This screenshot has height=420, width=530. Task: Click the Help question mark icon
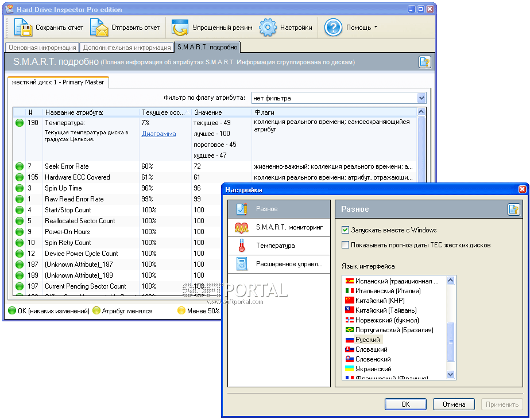[333, 28]
